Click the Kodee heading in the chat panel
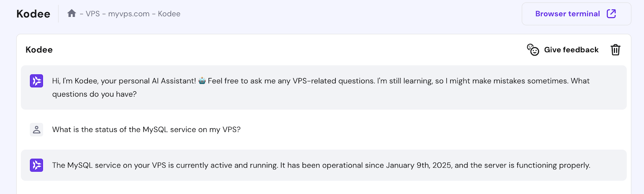The image size is (644, 194). point(39,50)
